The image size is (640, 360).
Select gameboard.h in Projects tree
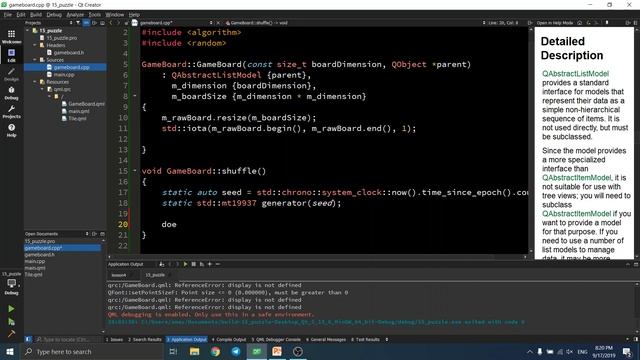click(69, 53)
